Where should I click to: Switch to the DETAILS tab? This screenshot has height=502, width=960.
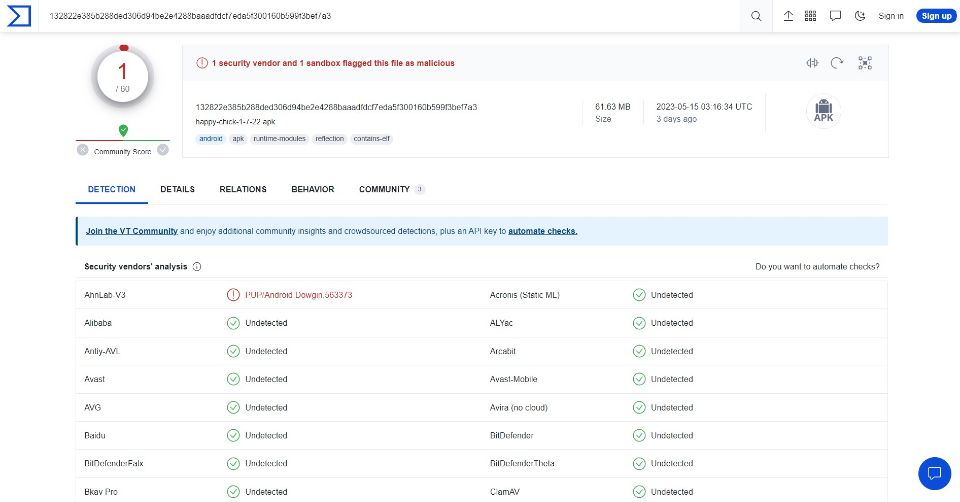click(x=178, y=189)
